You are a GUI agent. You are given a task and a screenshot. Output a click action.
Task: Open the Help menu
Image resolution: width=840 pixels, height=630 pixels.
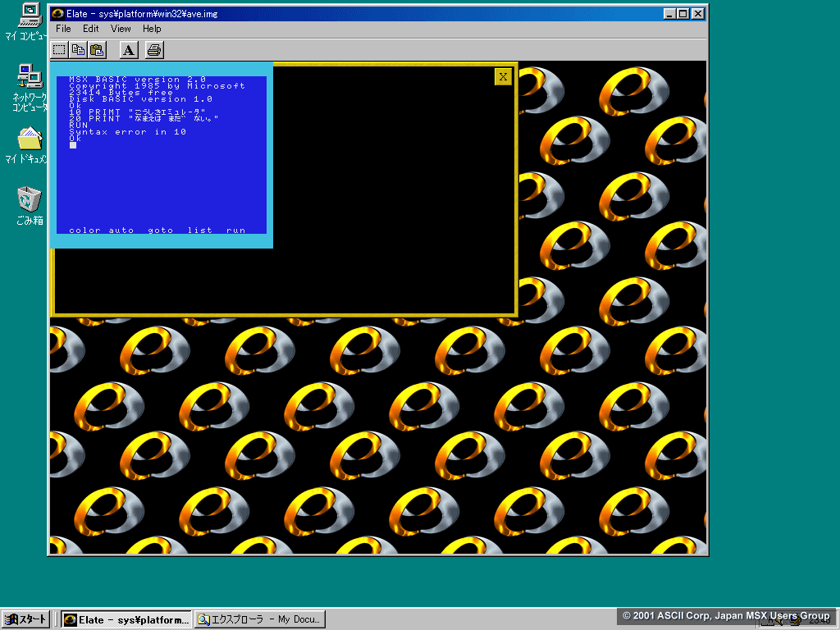[x=152, y=29]
